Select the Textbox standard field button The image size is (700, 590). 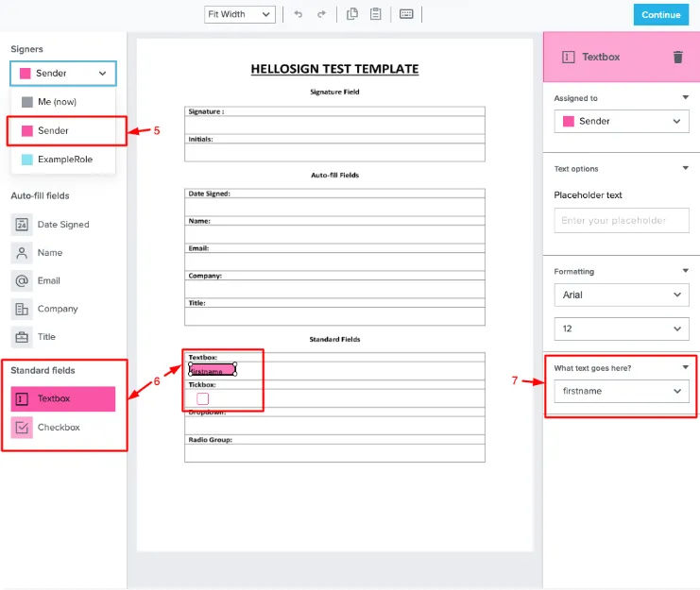[x=63, y=398]
